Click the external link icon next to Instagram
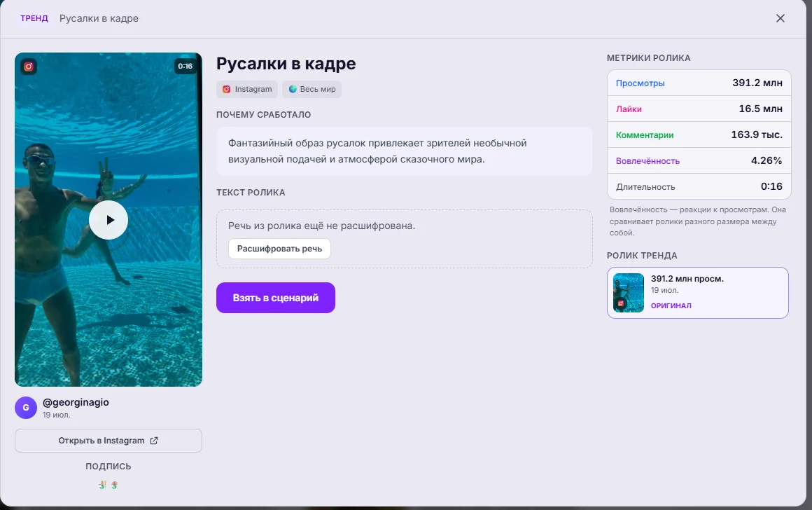812x510 pixels. pos(154,441)
